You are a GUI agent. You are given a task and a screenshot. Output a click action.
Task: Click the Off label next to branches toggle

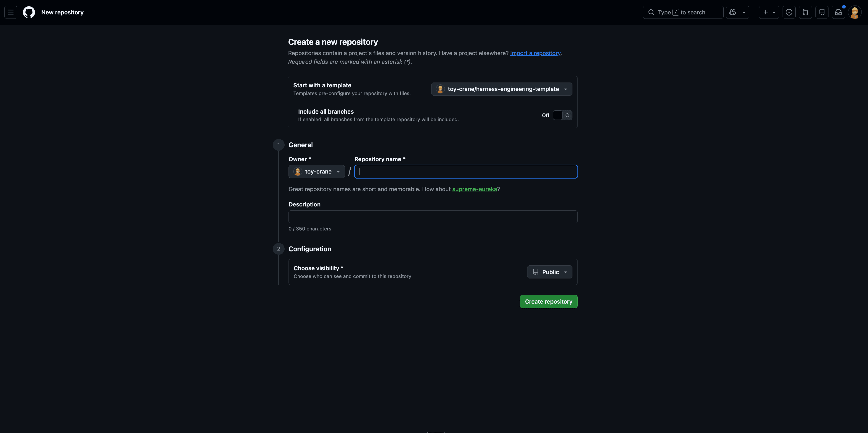tap(545, 115)
